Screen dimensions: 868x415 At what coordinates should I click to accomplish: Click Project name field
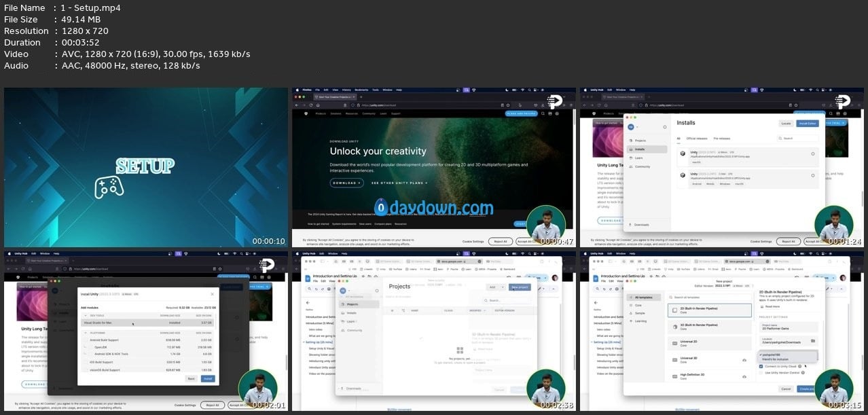pyautogui.click(x=789, y=327)
